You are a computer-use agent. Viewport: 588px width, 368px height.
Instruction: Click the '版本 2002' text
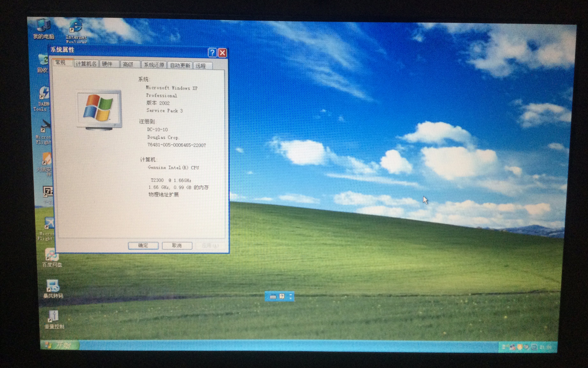tap(158, 103)
